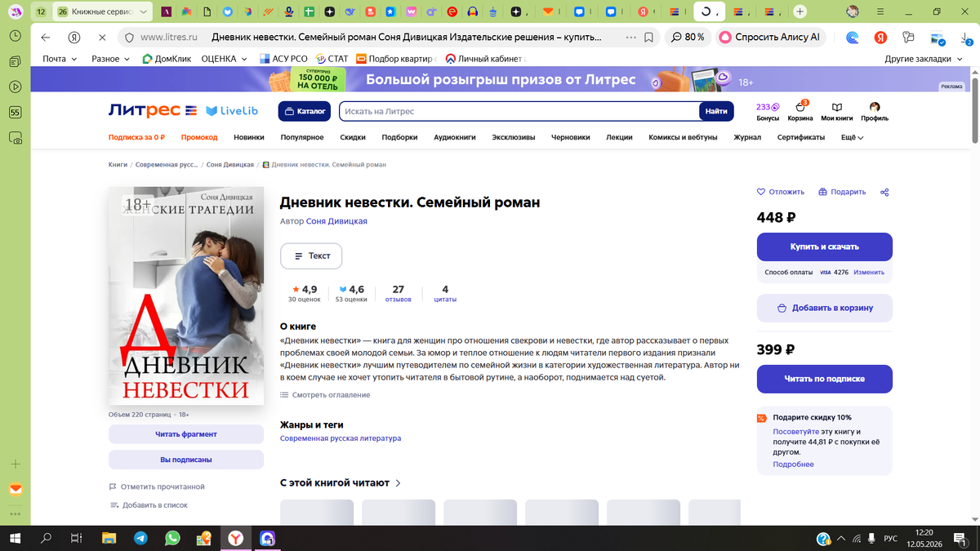Image resolution: width=980 pixels, height=551 pixels.
Task: Click the Текст format button
Action: pyautogui.click(x=311, y=256)
